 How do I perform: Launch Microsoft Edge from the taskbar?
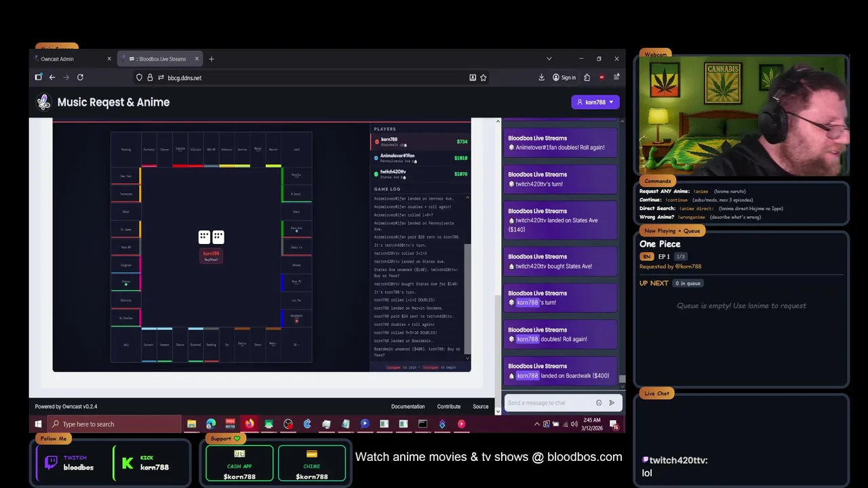(x=211, y=424)
